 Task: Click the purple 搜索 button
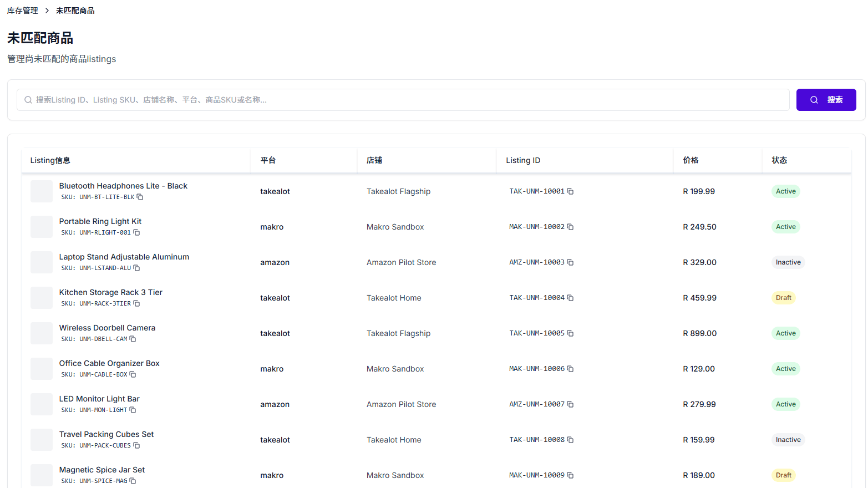tap(826, 100)
